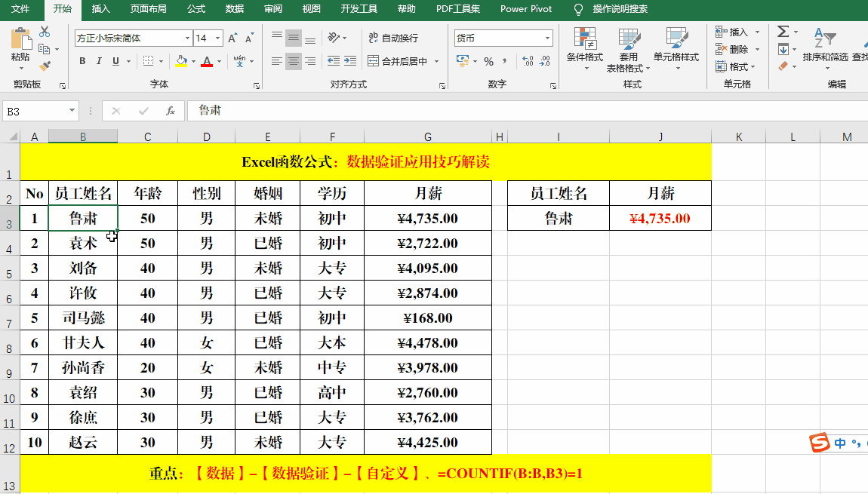868x494 pixels.
Task: Click 格式 cells button
Action: point(735,67)
